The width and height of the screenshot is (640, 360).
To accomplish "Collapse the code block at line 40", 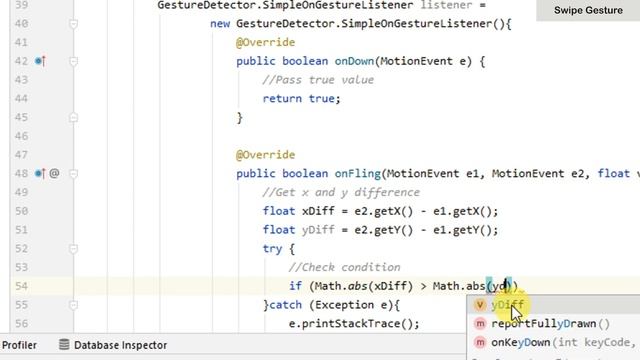I will pos(73,24).
